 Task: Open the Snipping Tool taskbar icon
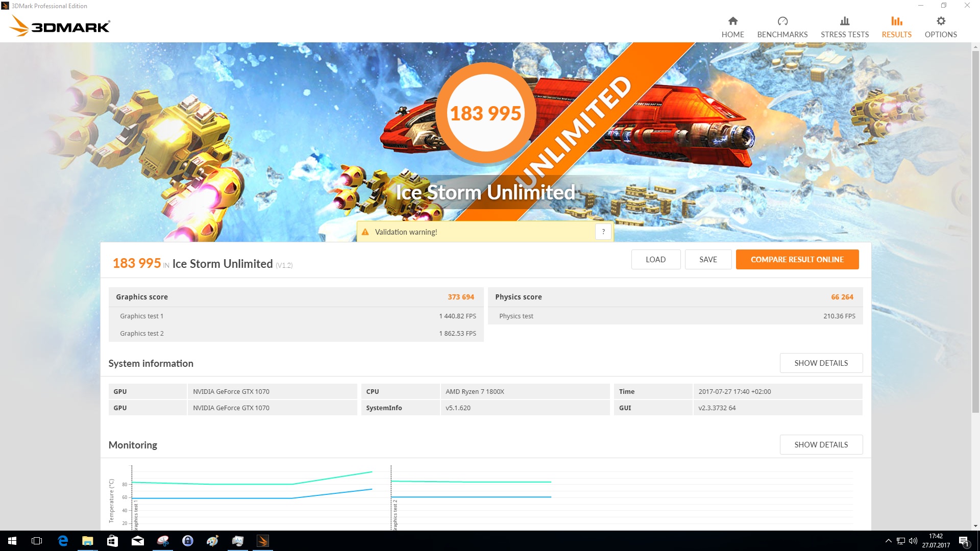163,541
